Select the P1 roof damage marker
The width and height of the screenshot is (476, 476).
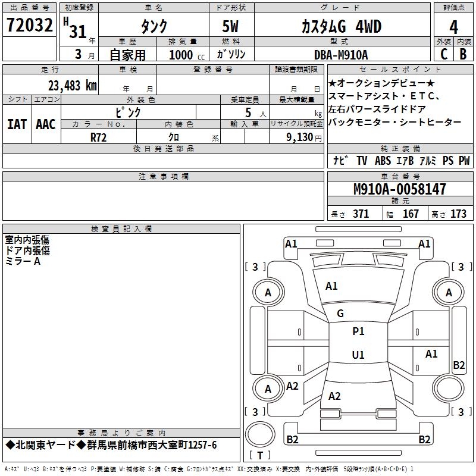tap(358, 331)
